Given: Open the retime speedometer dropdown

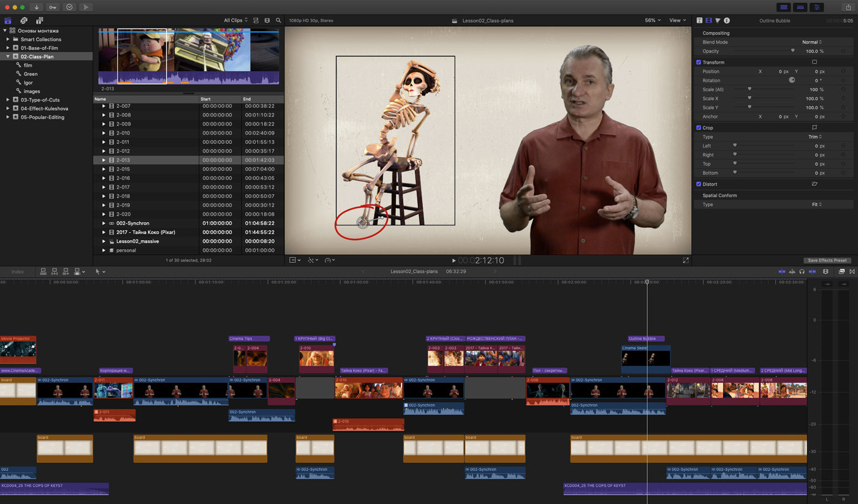Looking at the screenshot, I should click(330, 260).
